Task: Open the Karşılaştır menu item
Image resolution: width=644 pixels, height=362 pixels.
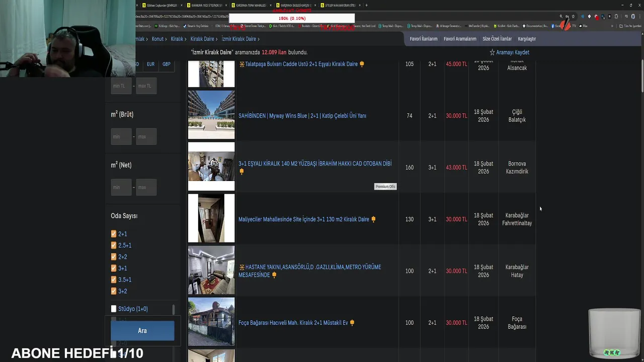Action: click(527, 39)
